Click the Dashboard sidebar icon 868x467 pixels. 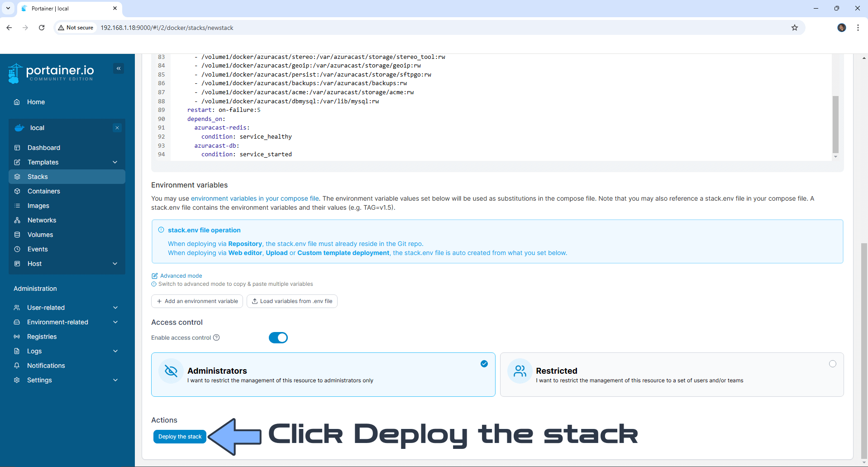click(17, 148)
